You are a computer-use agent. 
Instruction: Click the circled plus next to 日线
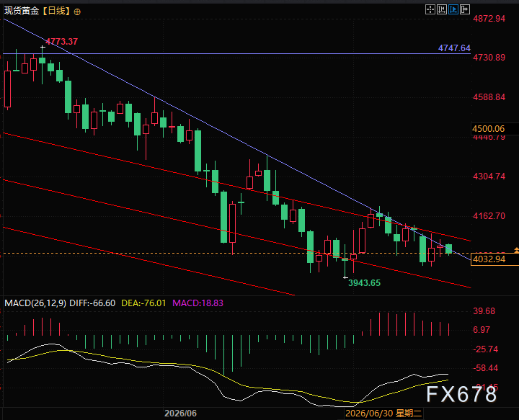click(77, 12)
